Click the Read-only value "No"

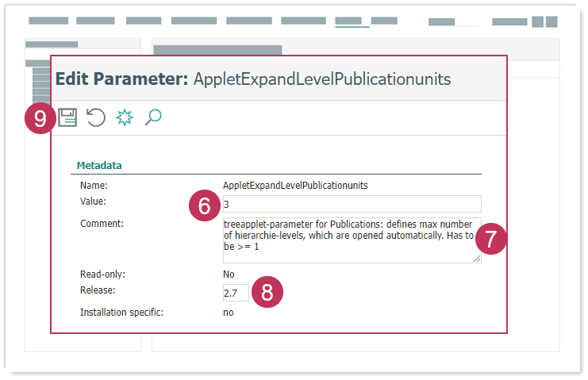tap(229, 274)
